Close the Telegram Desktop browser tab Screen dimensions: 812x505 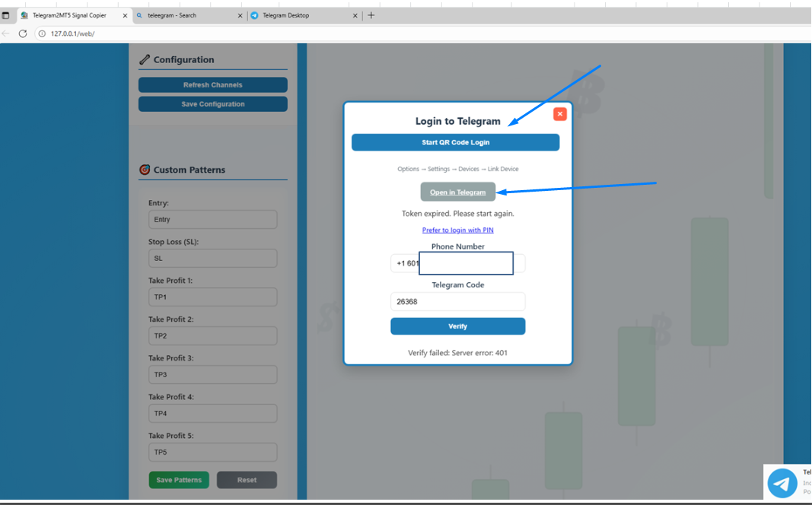[x=355, y=15]
